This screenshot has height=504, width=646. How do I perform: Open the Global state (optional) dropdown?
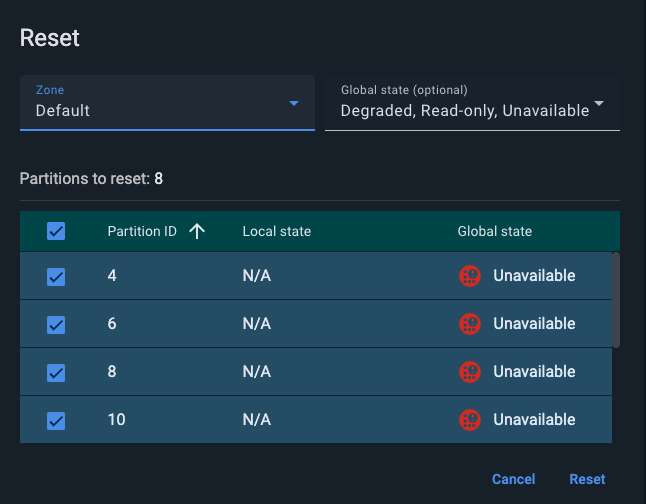(472, 103)
